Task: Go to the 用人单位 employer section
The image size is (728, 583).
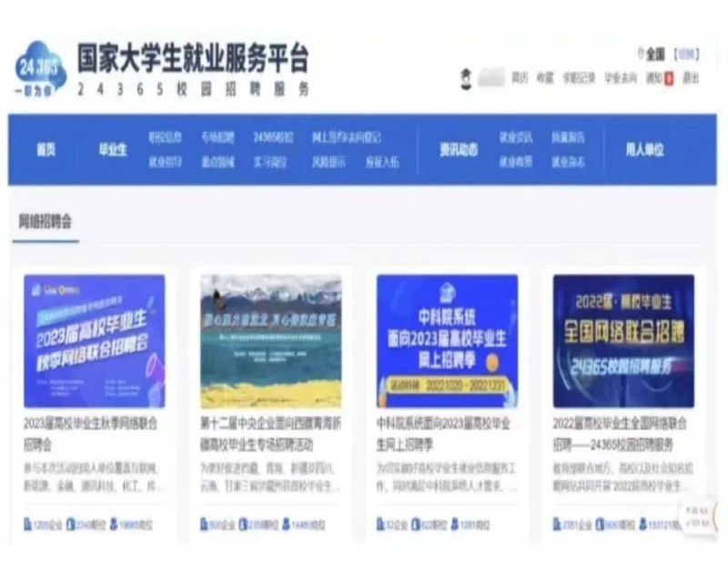Action: pos(644,150)
